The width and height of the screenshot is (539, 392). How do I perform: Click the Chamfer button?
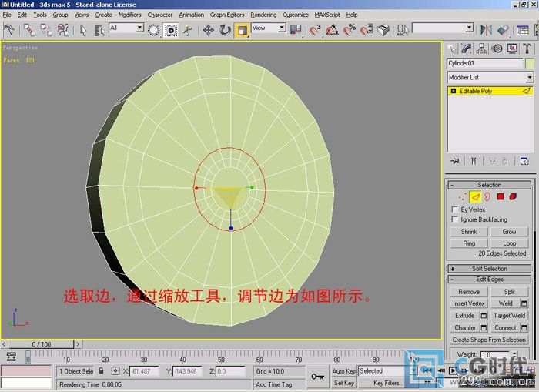[x=465, y=327]
